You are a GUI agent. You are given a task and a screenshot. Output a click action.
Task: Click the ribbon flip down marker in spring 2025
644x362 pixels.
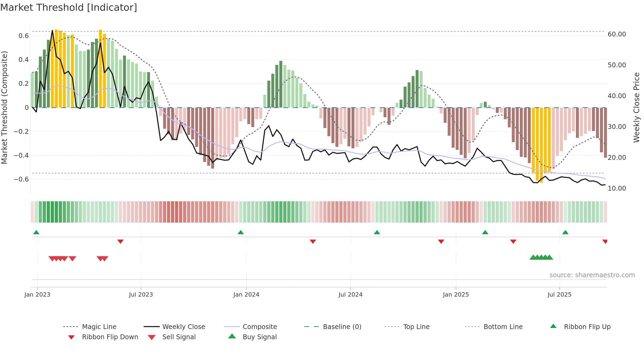(x=513, y=242)
